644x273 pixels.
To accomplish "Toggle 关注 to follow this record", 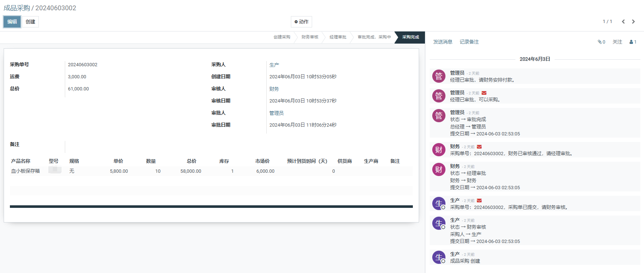I will 617,42.
